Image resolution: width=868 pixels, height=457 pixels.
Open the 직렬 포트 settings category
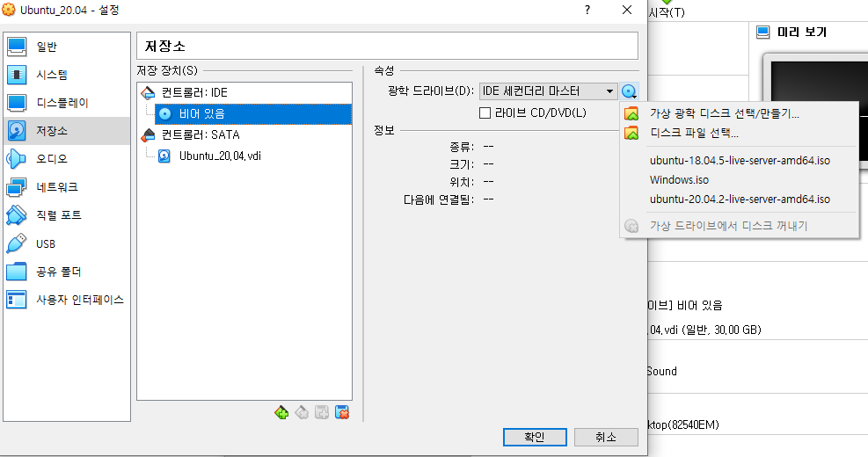coord(67,215)
